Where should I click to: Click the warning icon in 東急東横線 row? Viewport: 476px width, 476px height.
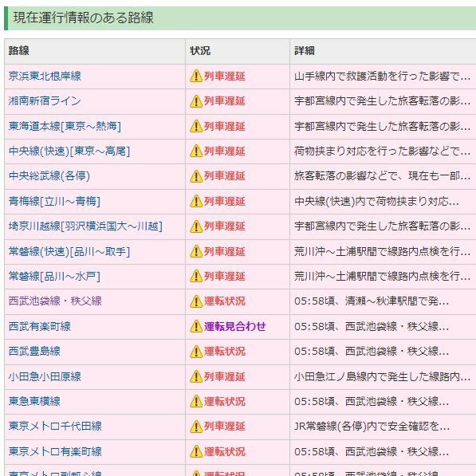196,401
